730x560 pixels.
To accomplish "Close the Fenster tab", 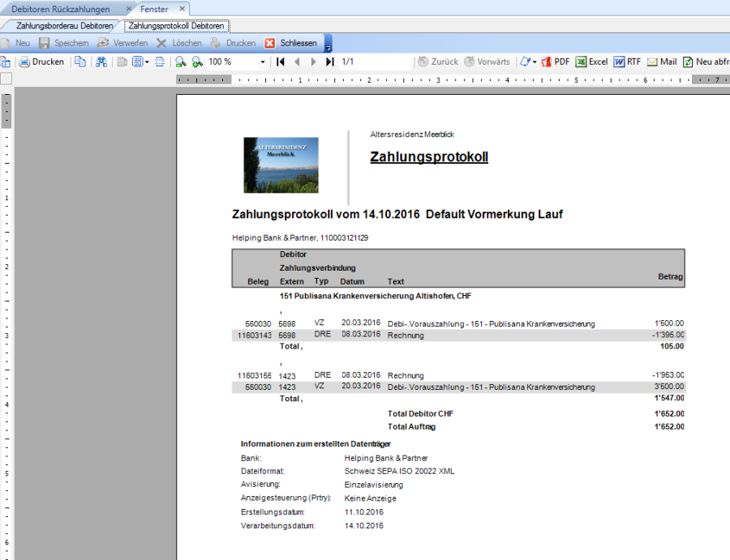I will [x=182, y=9].
